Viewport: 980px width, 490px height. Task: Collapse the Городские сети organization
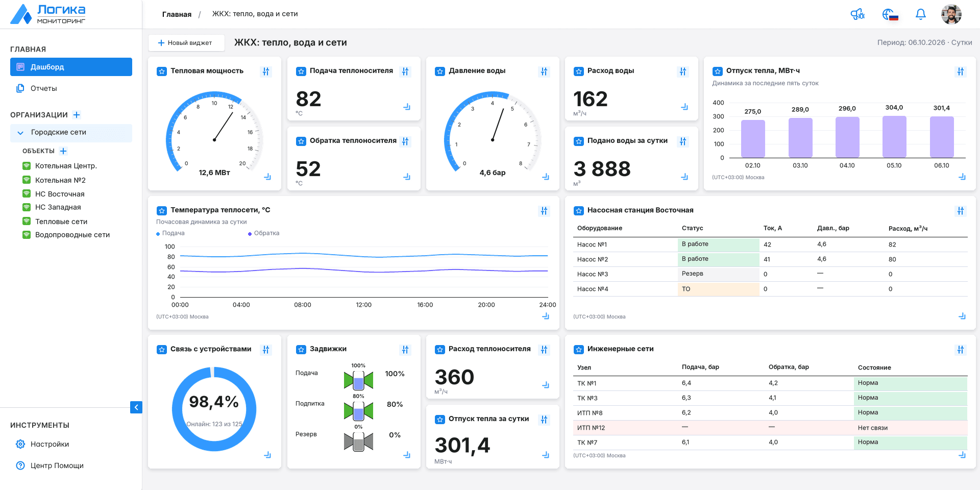pyautogui.click(x=20, y=133)
